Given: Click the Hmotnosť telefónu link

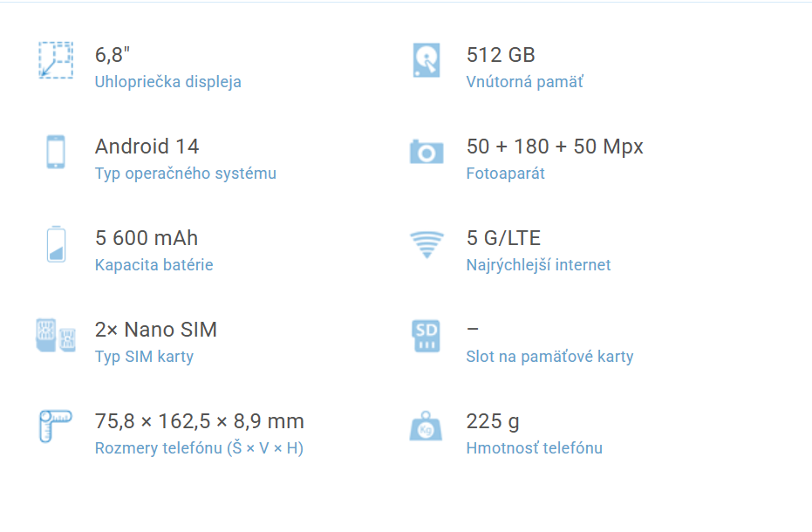Looking at the screenshot, I should coord(534,448).
